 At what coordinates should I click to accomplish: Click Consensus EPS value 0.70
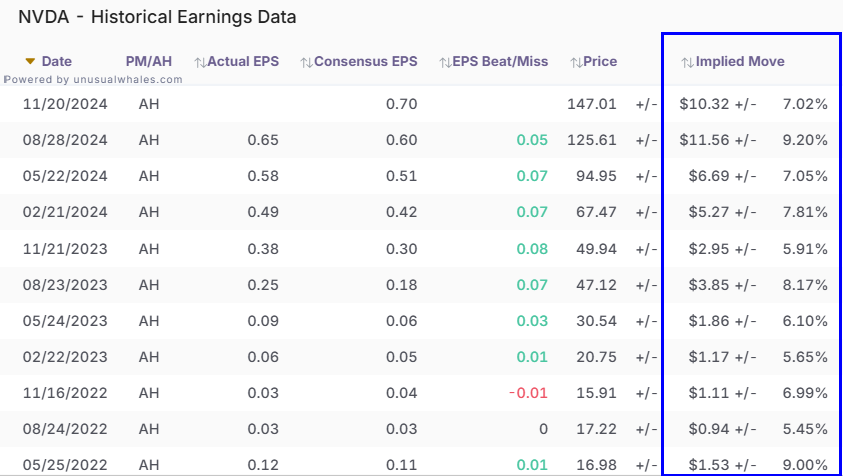click(x=402, y=104)
